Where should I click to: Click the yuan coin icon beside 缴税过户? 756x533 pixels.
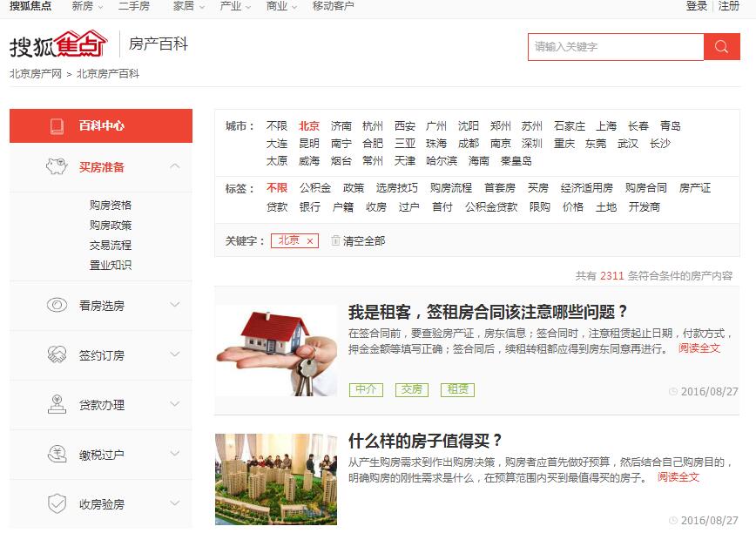(x=57, y=454)
